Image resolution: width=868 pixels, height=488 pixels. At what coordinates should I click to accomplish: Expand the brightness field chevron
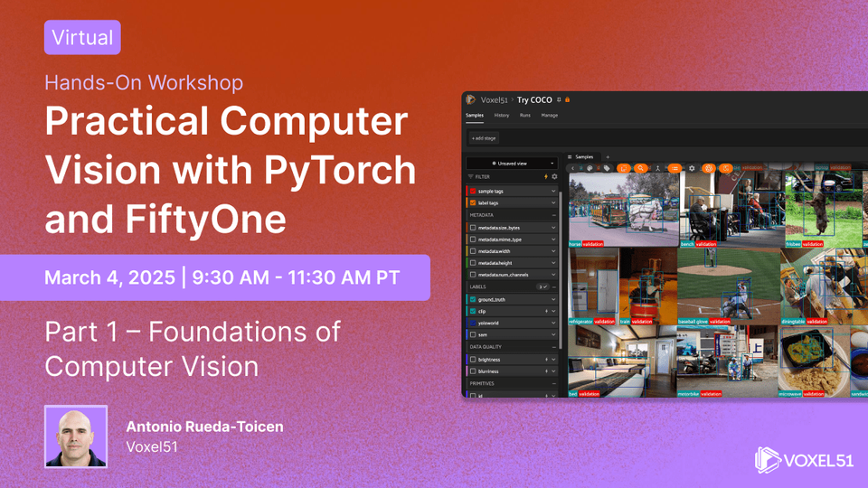[x=553, y=360]
